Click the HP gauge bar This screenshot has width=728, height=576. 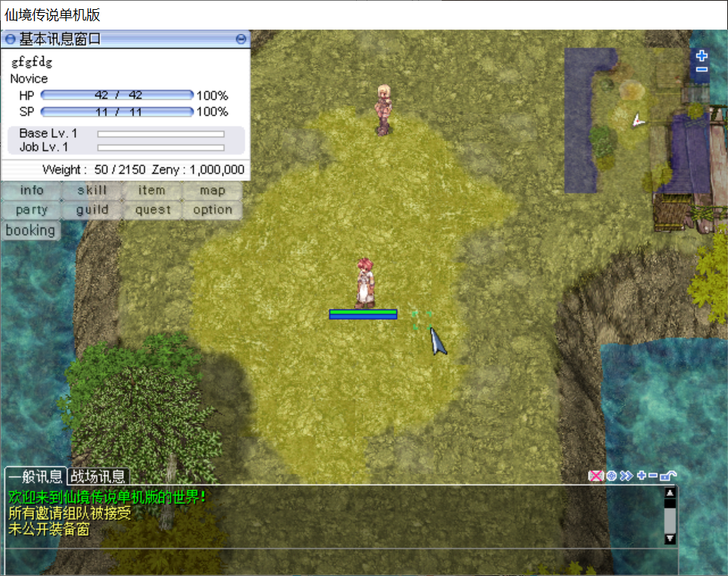click(117, 95)
